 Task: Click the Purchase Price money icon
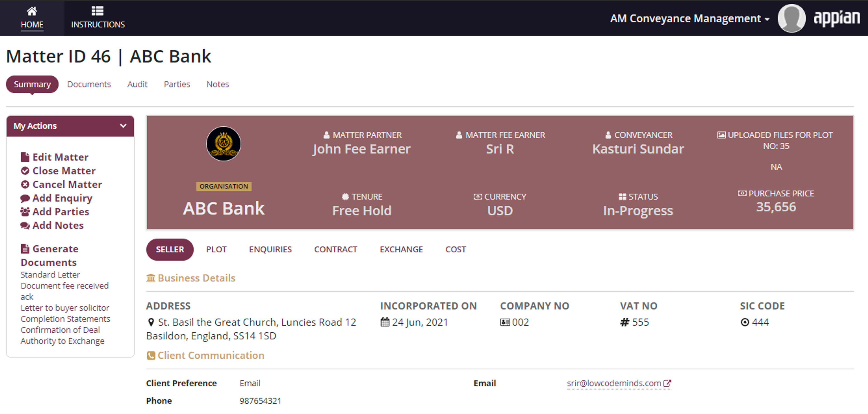(742, 194)
